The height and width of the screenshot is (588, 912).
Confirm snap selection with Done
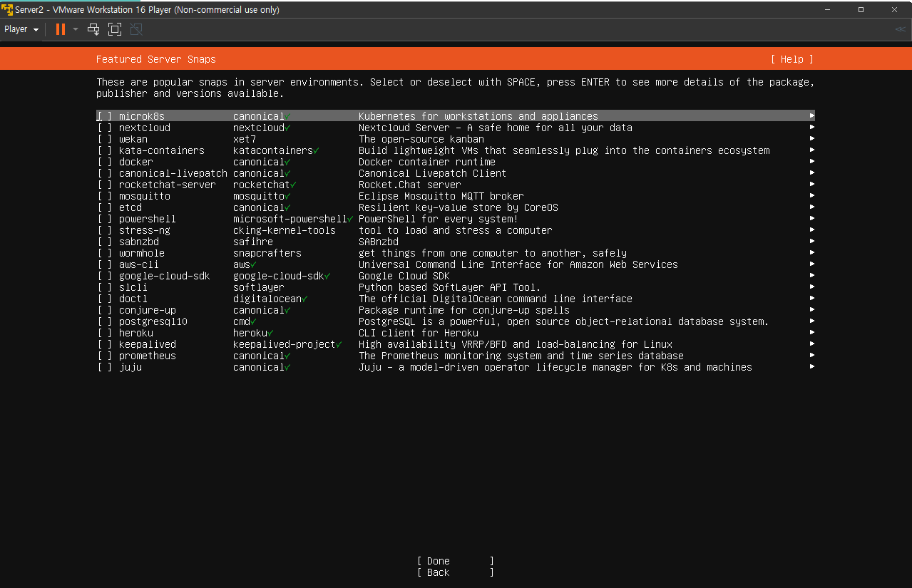click(x=456, y=561)
